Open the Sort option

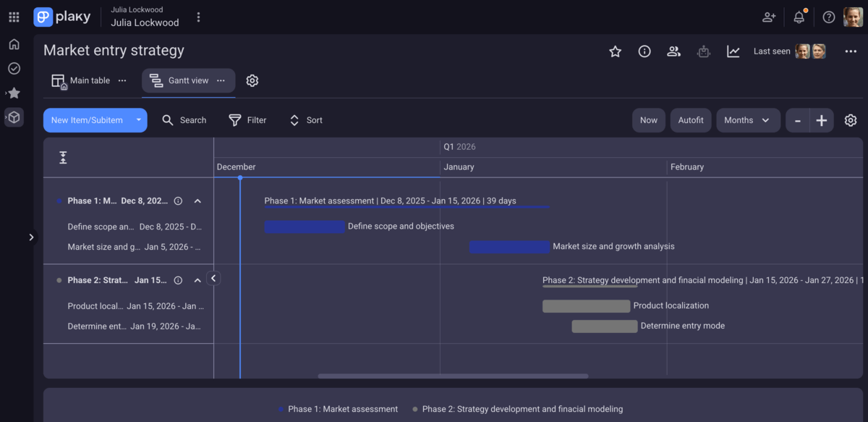coord(293,119)
